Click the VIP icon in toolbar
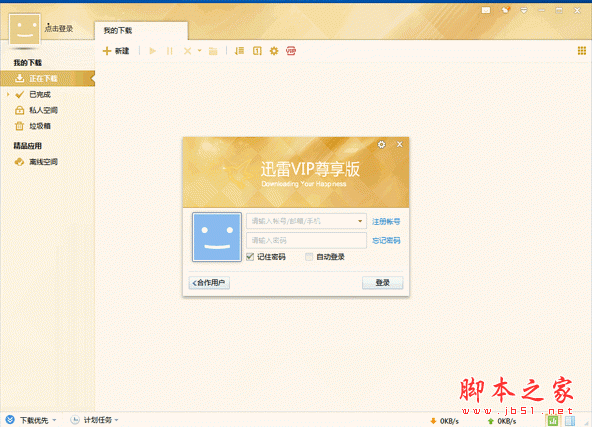The image size is (592, 427). pyautogui.click(x=291, y=51)
